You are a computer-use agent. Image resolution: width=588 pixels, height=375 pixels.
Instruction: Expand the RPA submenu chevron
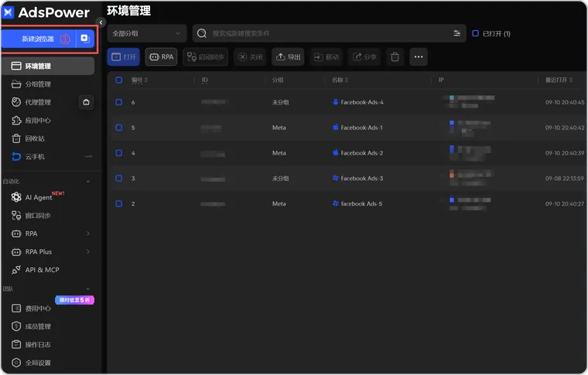88,234
